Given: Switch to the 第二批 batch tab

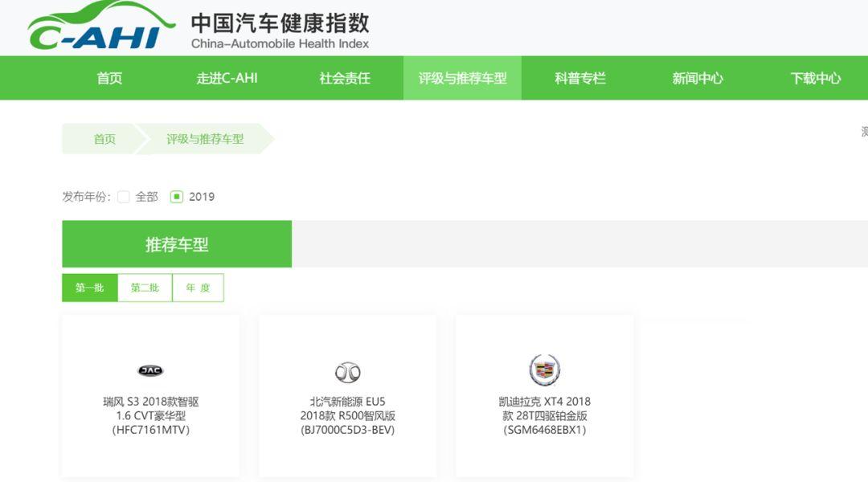Looking at the screenshot, I should tap(145, 288).
